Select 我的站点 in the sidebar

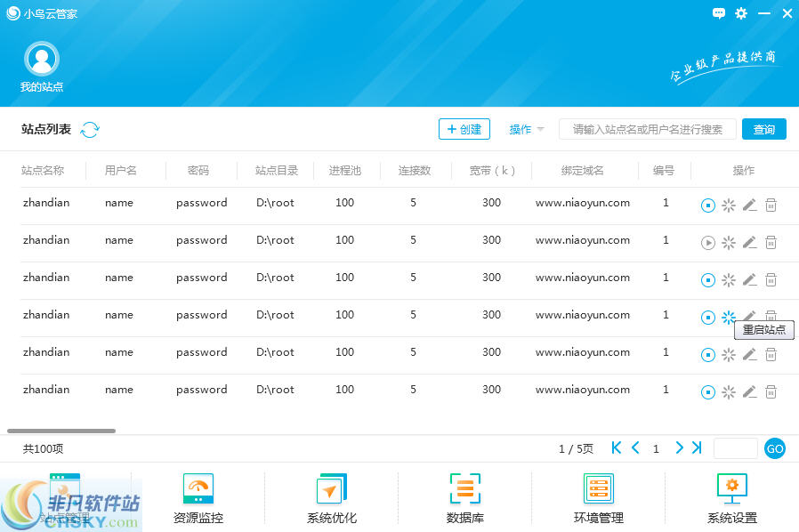(x=41, y=67)
